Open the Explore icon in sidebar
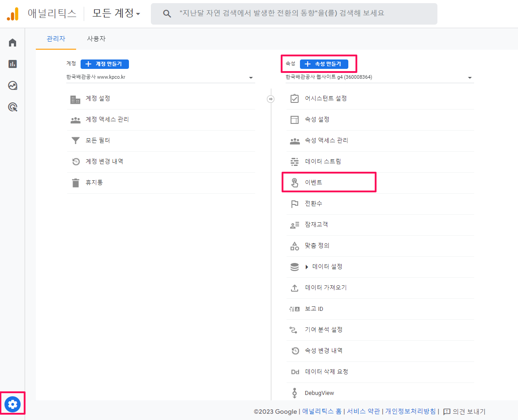518x420 pixels. tap(13, 85)
